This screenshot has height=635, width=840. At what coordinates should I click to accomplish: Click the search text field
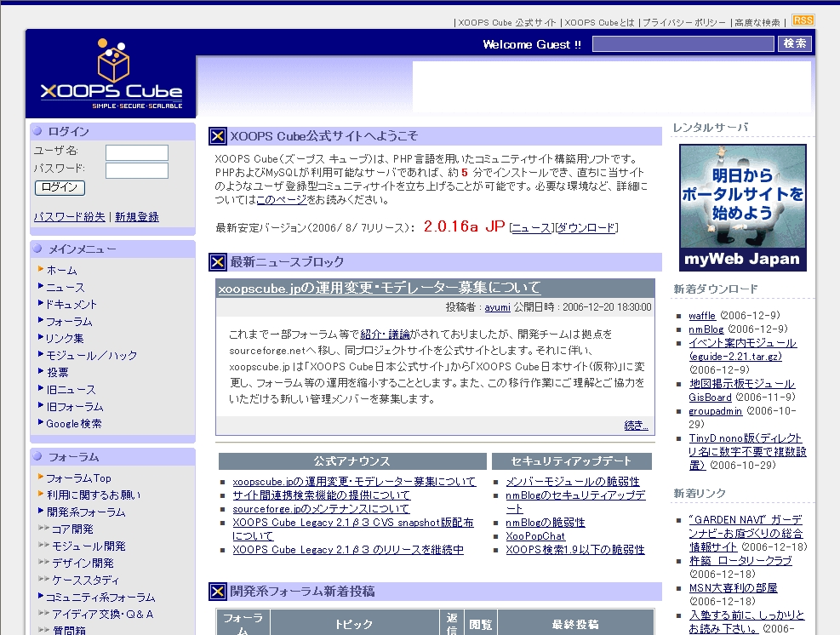[x=683, y=44]
